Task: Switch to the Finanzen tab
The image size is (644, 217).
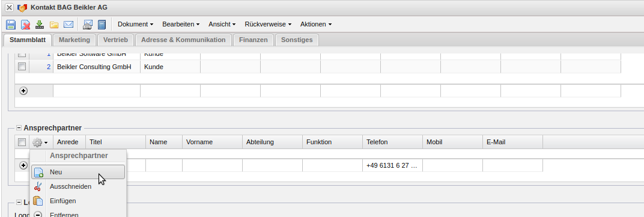Action: tap(254, 40)
